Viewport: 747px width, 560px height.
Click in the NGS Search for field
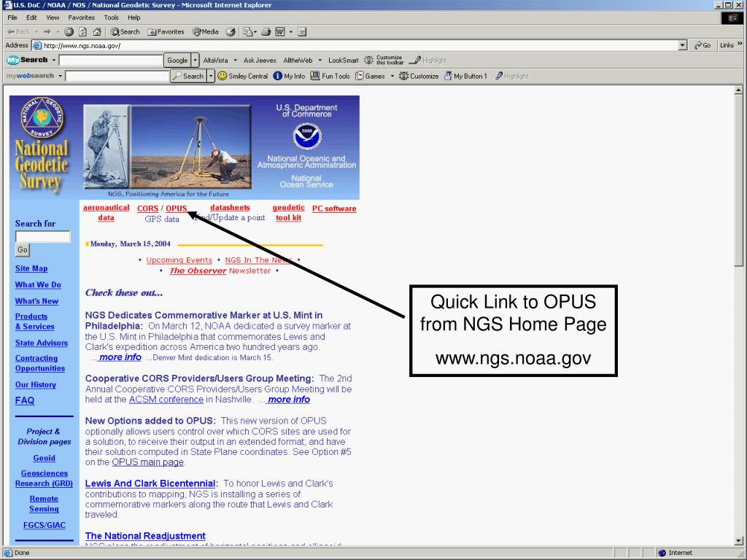click(x=43, y=237)
